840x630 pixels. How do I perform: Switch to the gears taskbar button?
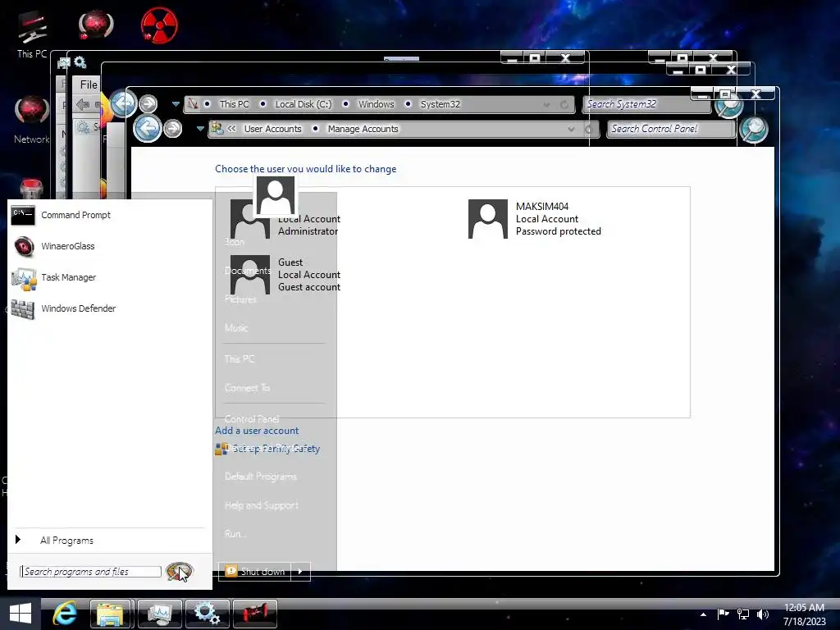(208, 614)
